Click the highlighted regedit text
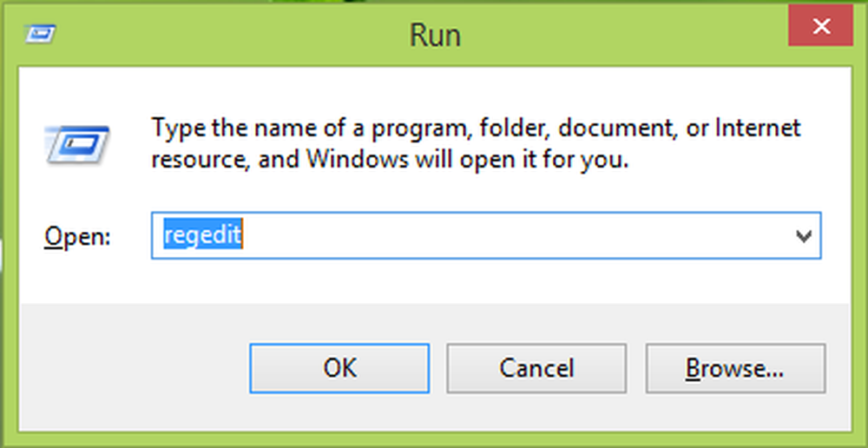 click(203, 236)
